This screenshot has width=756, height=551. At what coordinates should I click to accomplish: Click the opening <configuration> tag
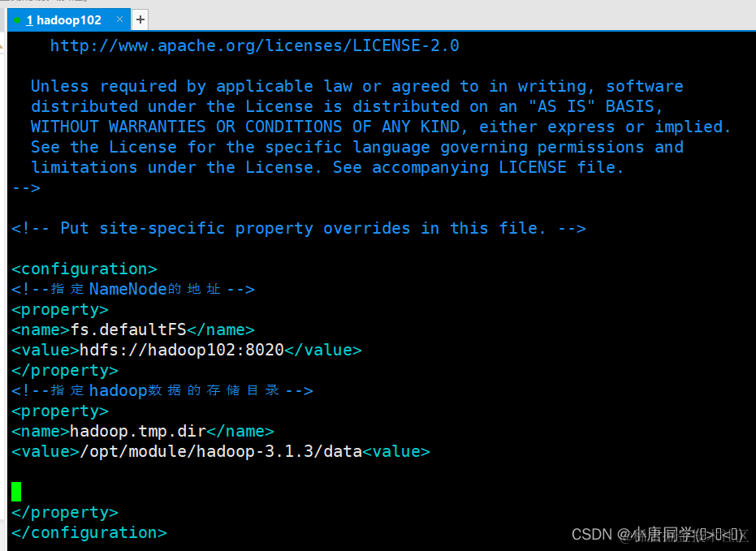pyautogui.click(x=84, y=269)
